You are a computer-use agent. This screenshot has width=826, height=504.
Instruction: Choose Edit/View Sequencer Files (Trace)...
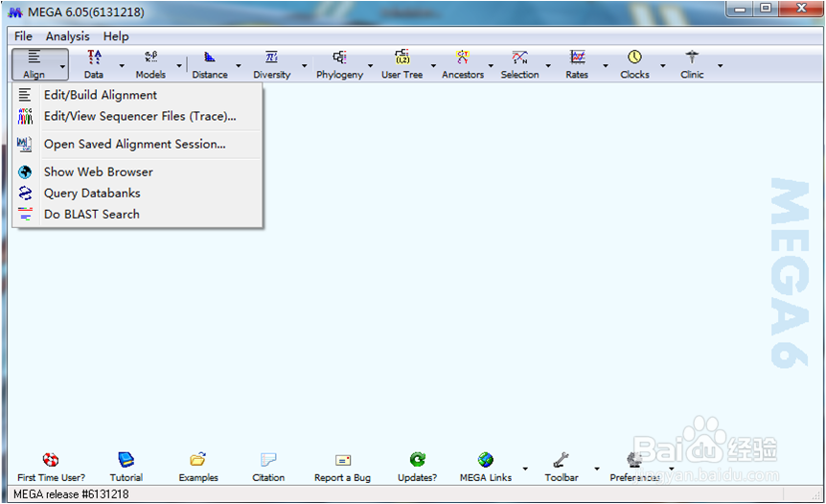(137, 116)
